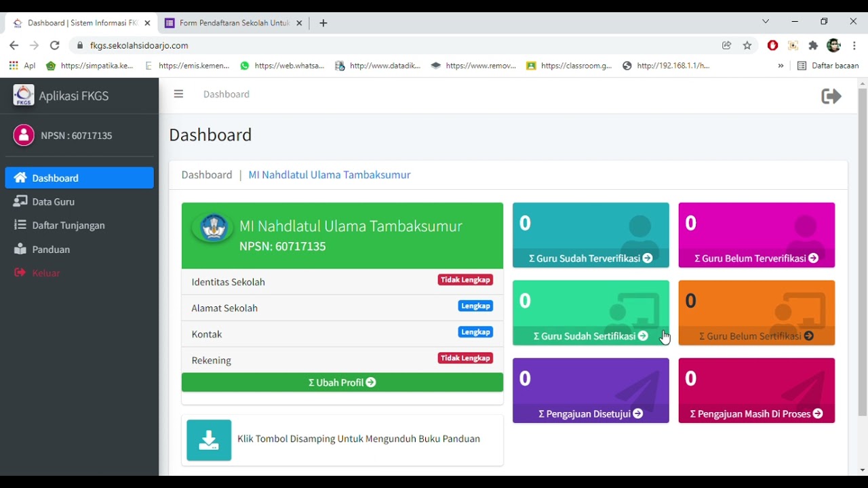Viewport: 868px width, 488px height.
Task: Open the datadik bookmark
Action: (378, 66)
